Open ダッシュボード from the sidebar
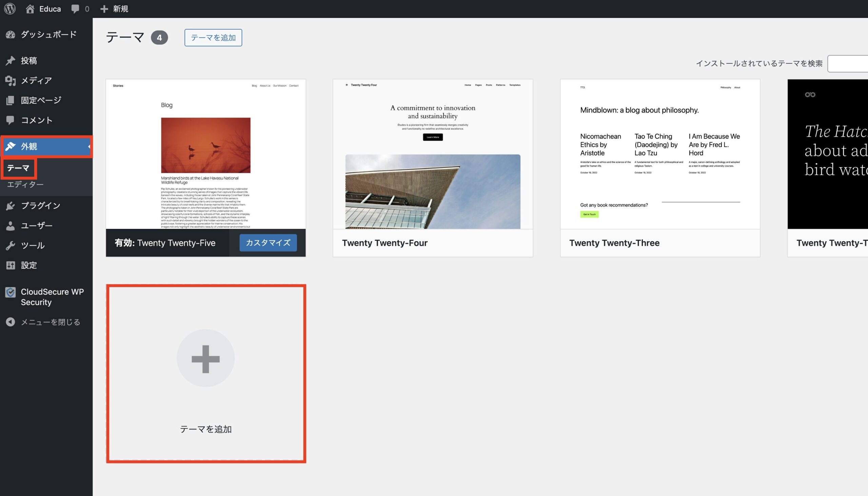This screenshot has width=868, height=496. [48, 34]
